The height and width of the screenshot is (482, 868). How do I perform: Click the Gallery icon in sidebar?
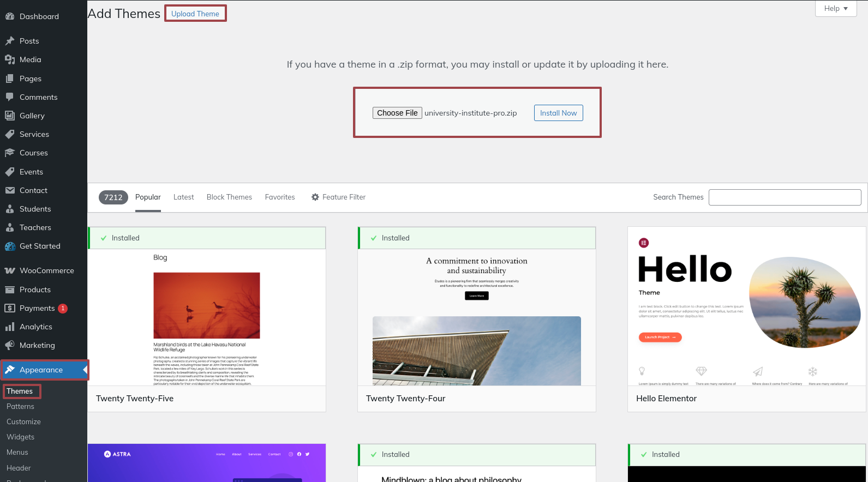click(10, 116)
